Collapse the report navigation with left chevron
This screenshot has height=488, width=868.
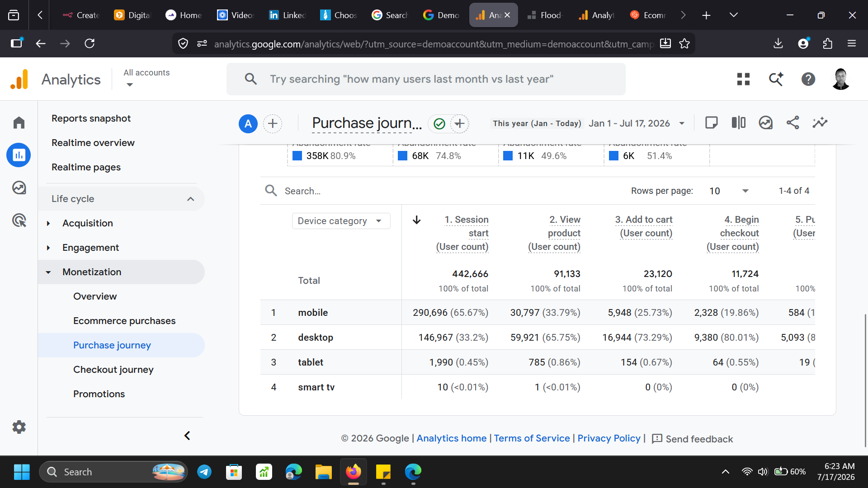click(x=187, y=436)
